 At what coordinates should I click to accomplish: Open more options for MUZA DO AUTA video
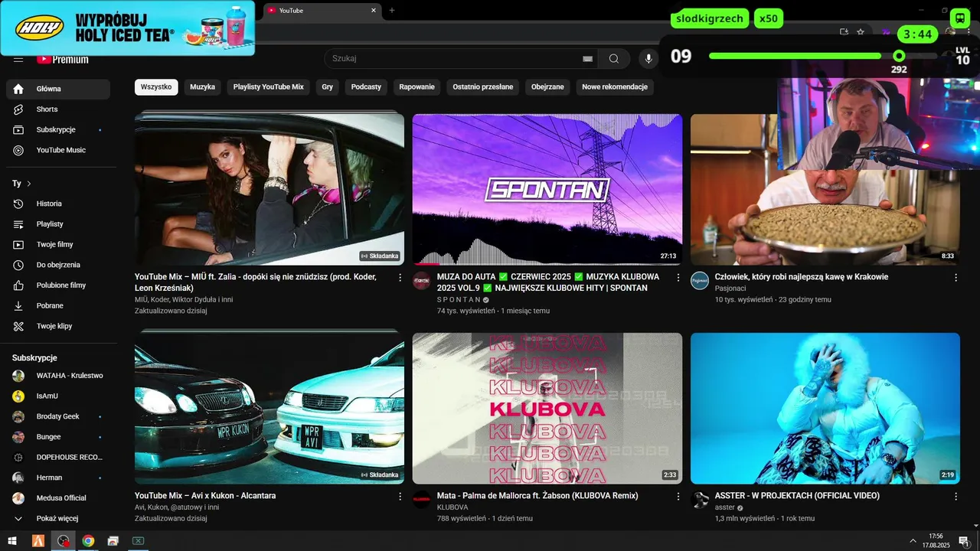[678, 278]
